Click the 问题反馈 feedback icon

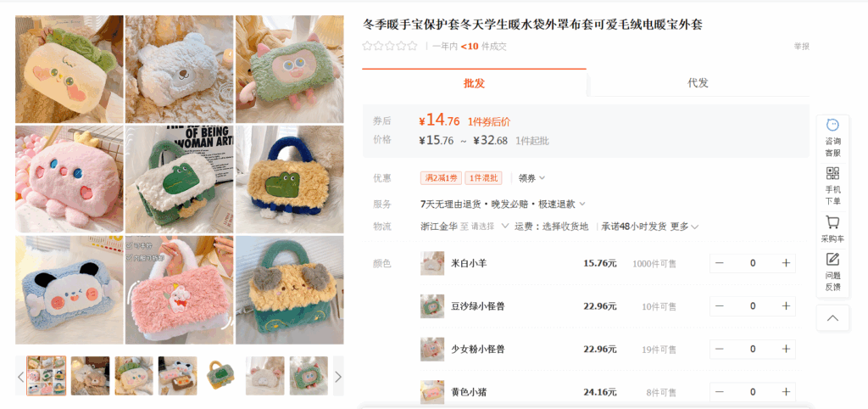(x=832, y=272)
